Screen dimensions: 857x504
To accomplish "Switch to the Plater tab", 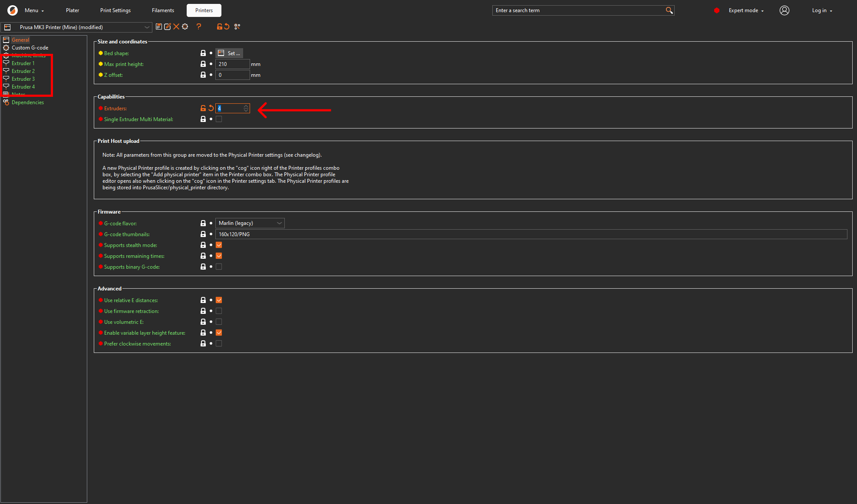I will click(x=73, y=10).
